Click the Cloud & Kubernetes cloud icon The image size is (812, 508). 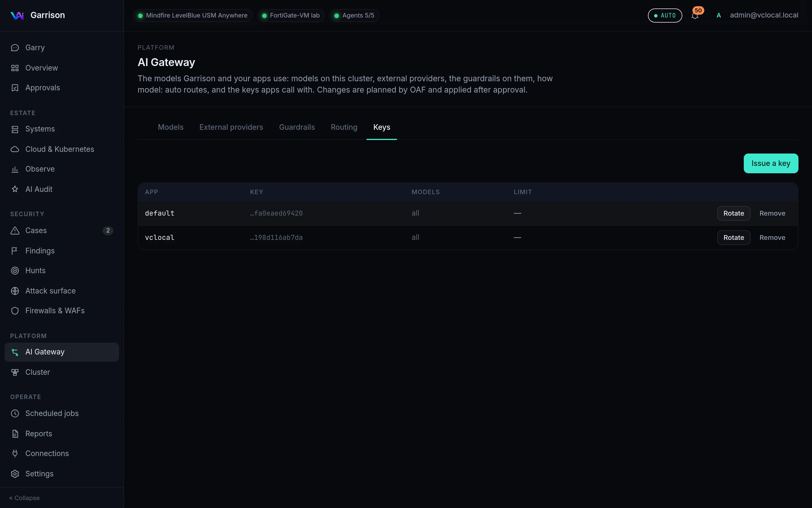click(x=15, y=149)
